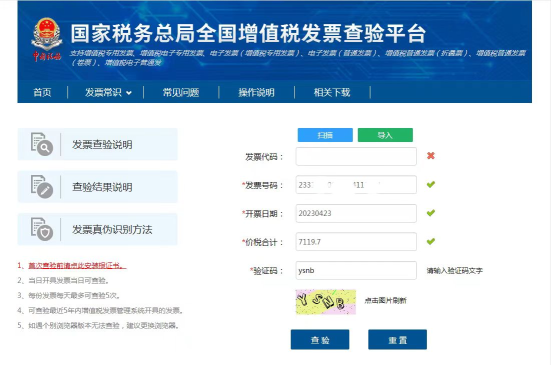
Task: Go to 首页 in navigation bar
Action: click(42, 92)
